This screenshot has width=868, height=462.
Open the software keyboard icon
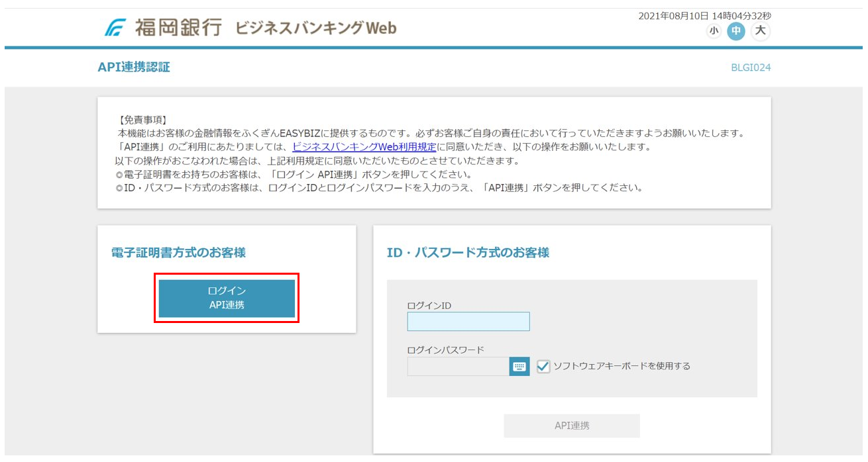click(519, 367)
